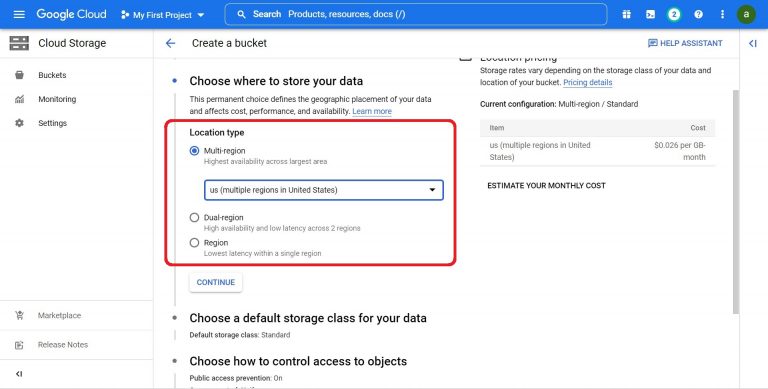The width and height of the screenshot is (768, 389).
Task: Go to Buckets in the sidebar
Action: [x=52, y=75]
